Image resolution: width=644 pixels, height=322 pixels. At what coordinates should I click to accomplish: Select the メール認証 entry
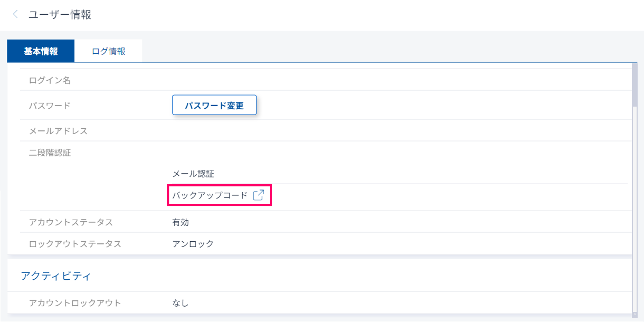[x=193, y=173]
